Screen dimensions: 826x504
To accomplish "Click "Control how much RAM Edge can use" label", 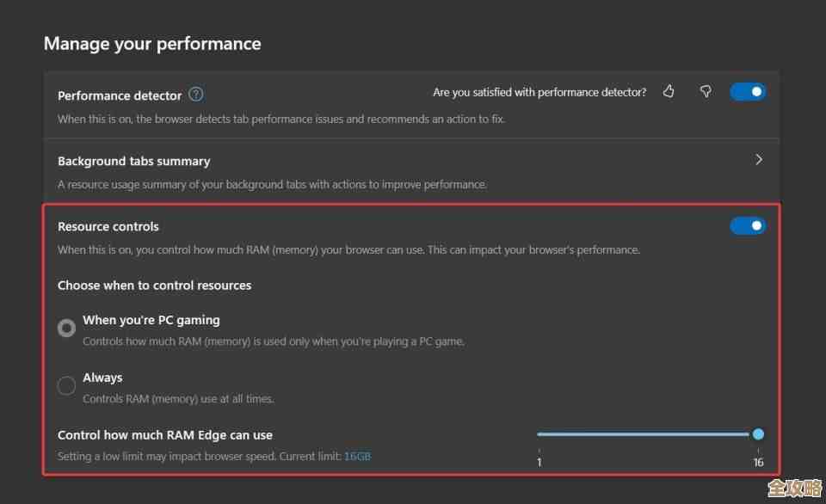I will click(165, 435).
